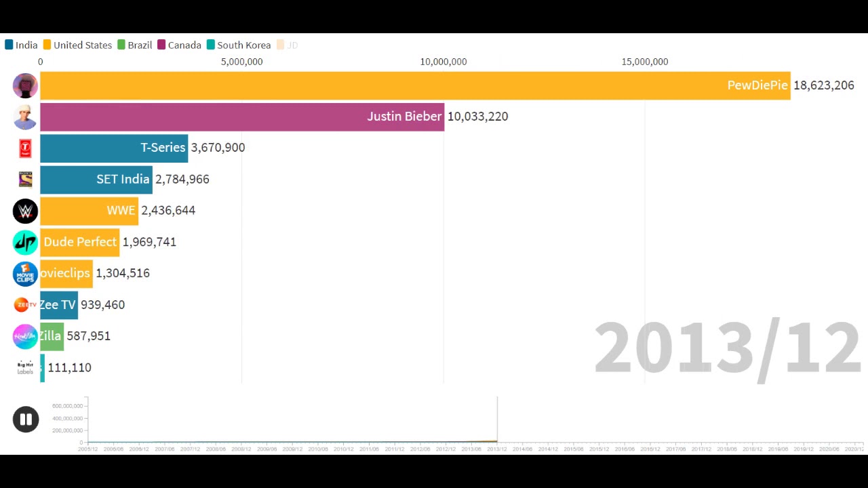This screenshot has width=868, height=488.
Task: Jump to 2010/12 on the timeline
Action: click(x=344, y=449)
